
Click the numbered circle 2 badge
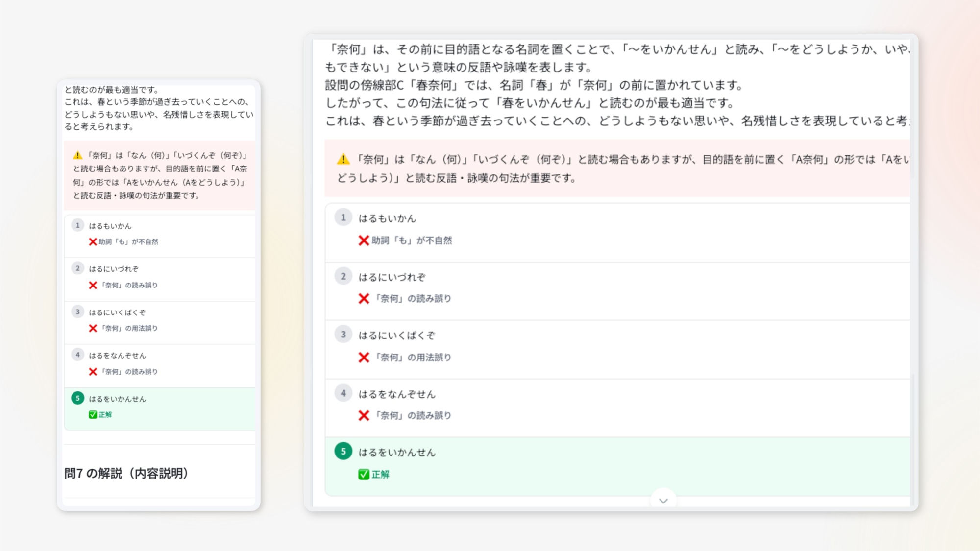point(343,277)
